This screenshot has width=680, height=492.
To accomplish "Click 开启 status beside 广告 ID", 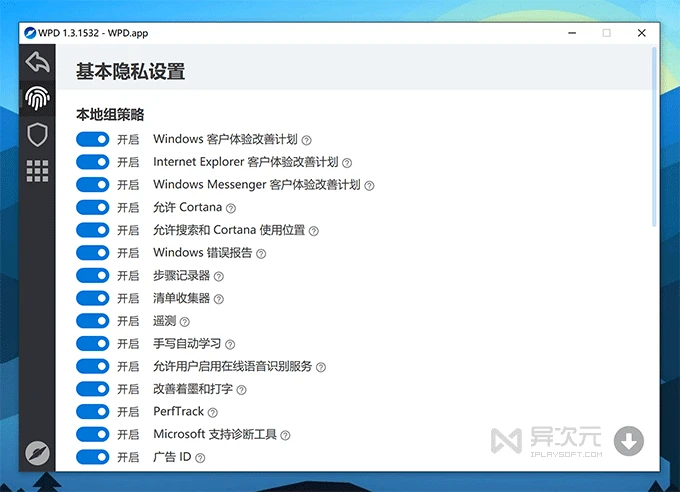I will pyautogui.click(x=128, y=457).
